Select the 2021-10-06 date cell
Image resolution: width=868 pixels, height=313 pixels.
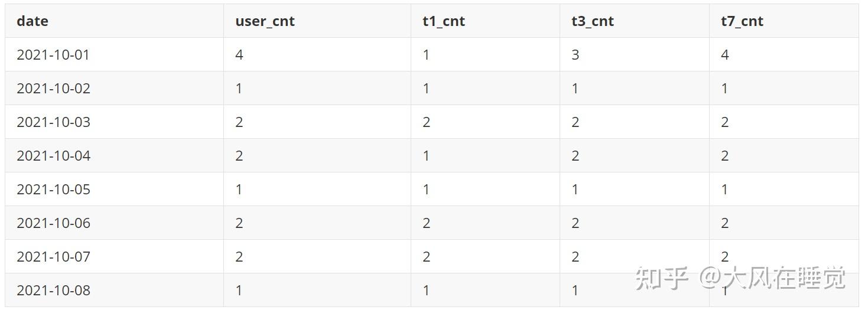tap(53, 223)
